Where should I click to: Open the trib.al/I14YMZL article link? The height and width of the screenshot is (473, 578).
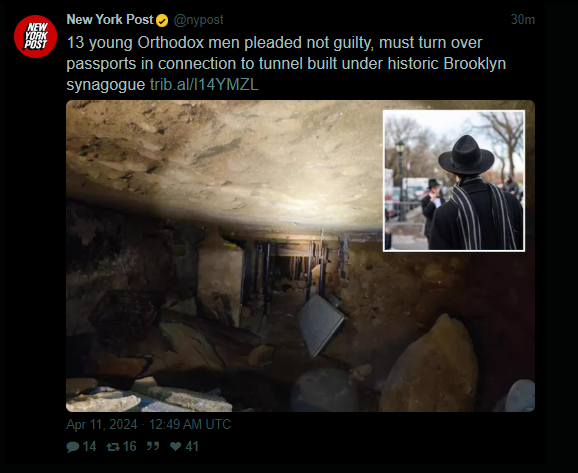coord(204,85)
